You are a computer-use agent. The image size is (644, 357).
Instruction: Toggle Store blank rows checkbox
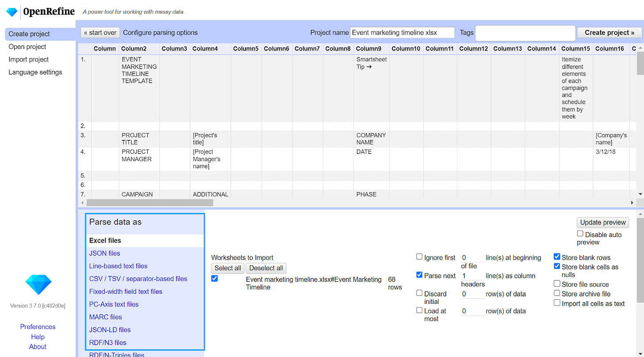557,257
